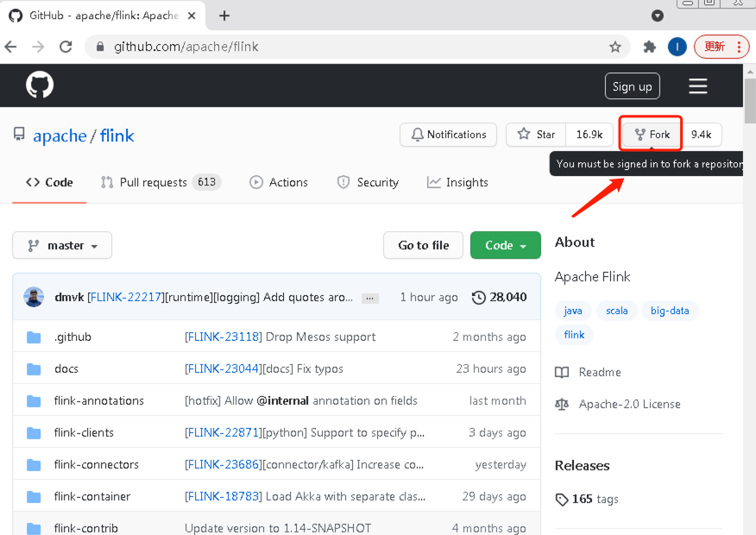Screen dimensions: 756x535
Task: Click the flink topic tag
Action: point(574,335)
